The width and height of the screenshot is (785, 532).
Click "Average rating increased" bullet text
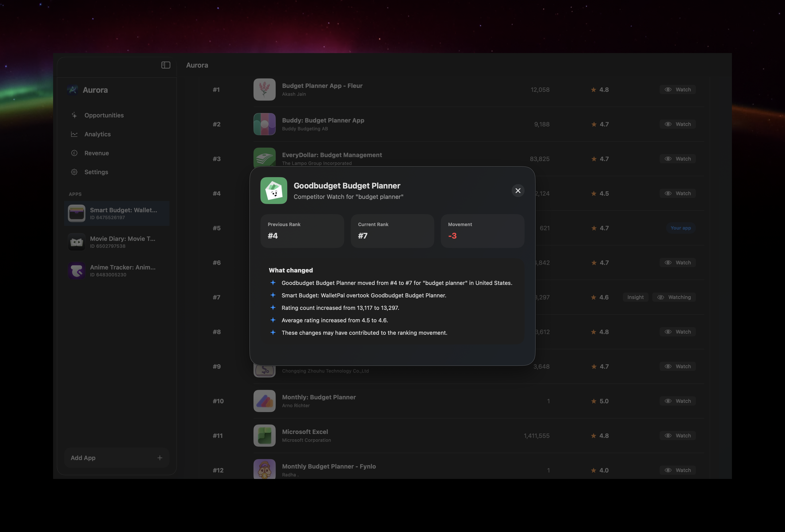(x=334, y=320)
